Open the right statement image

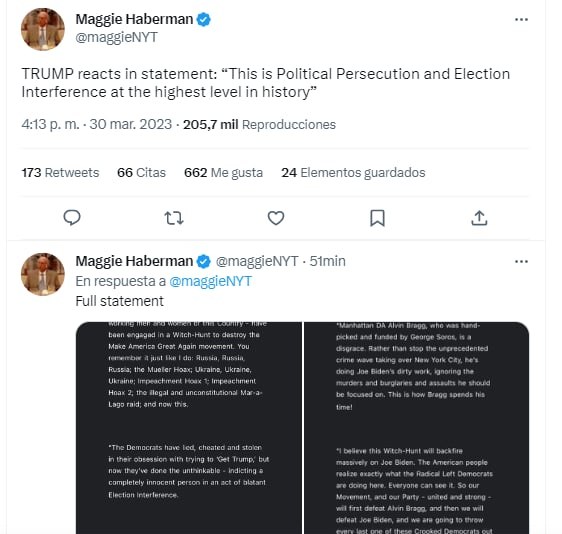coord(416,428)
